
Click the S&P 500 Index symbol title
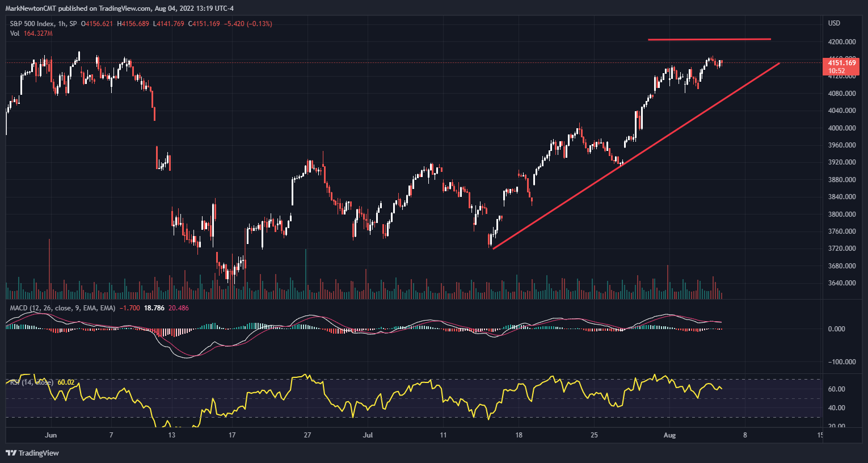coord(32,24)
